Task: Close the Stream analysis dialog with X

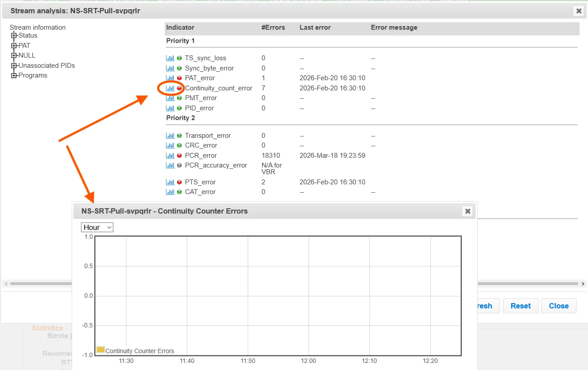Action: pyautogui.click(x=579, y=11)
